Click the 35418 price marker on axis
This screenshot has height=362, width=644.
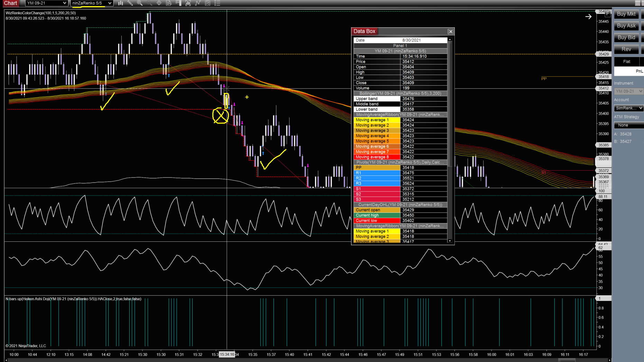603,77
